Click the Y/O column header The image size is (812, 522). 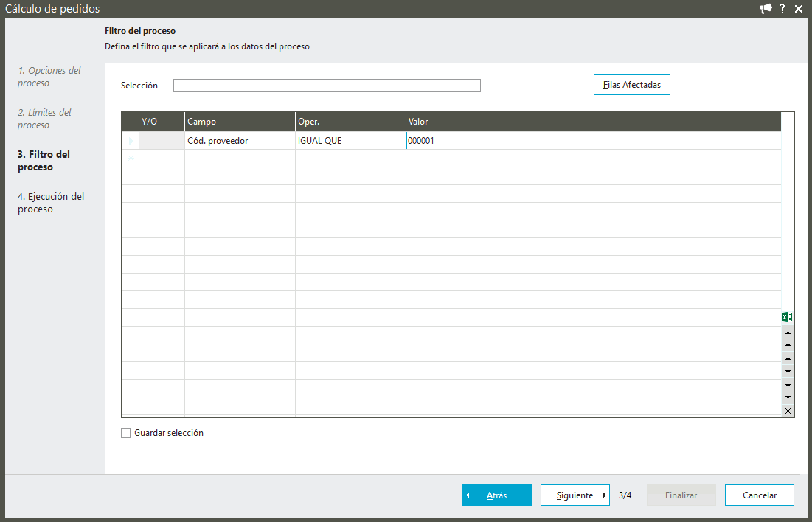pyautogui.click(x=162, y=122)
